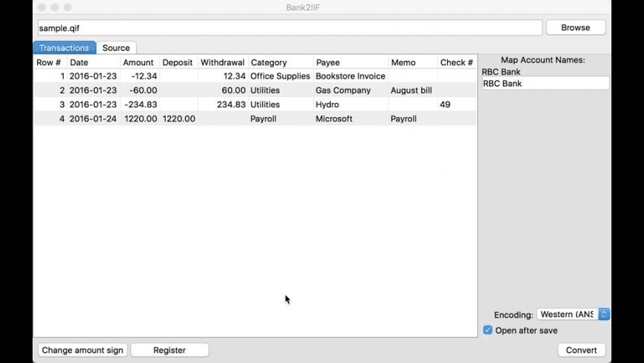The height and width of the screenshot is (363, 644).
Task: Click the 12.34 withdrawal cell
Action: point(223,76)
